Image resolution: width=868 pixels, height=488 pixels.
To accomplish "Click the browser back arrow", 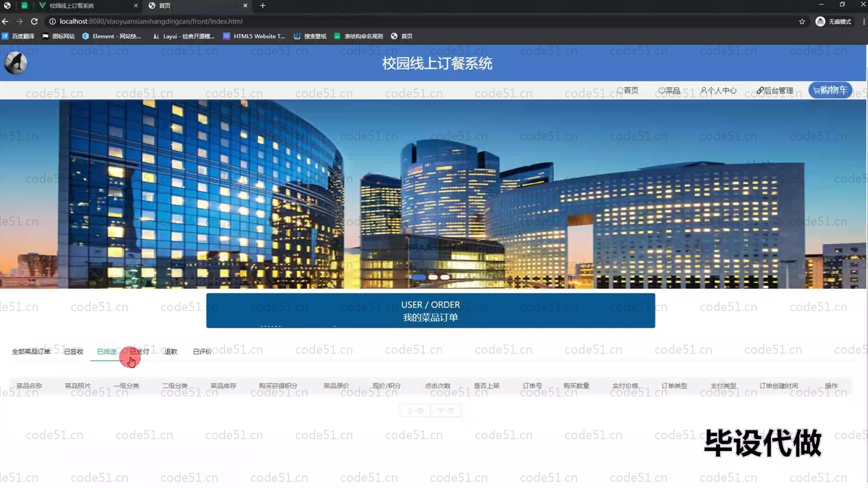I will click(5, 21).
